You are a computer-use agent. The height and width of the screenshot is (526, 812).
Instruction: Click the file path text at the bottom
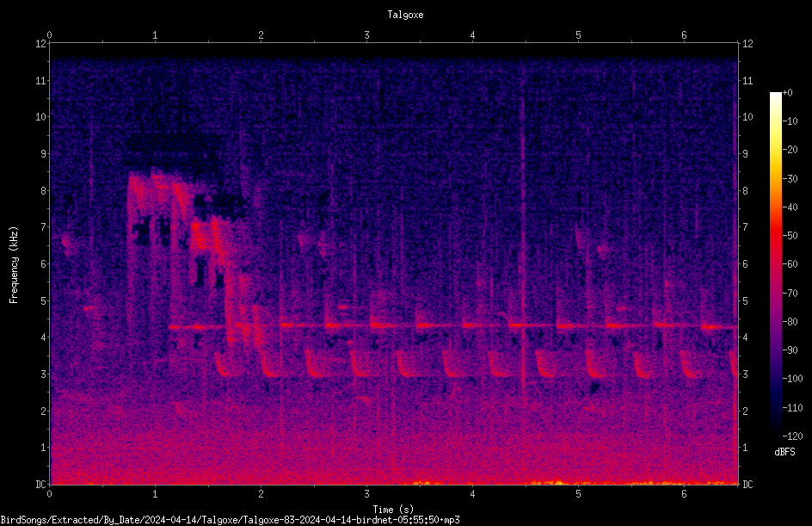(230, 520)
